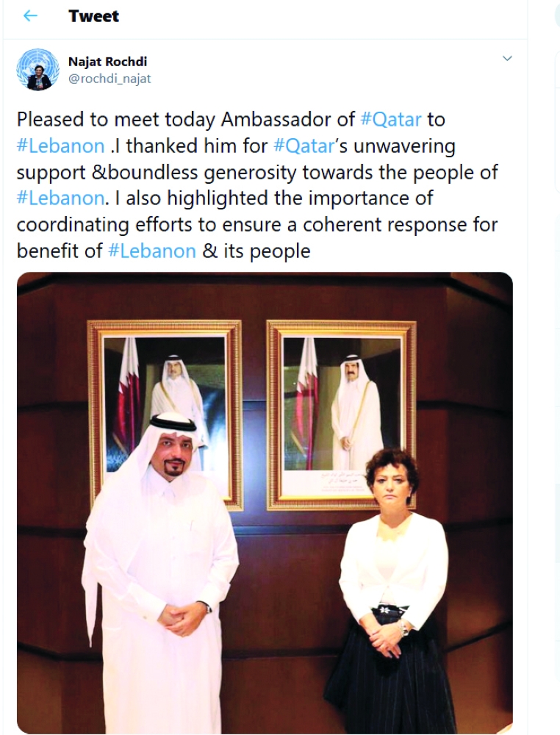Open Najat Rochdi's profile avatar
The height and width of the screenshot is (735, 560).
coord(37,70)
